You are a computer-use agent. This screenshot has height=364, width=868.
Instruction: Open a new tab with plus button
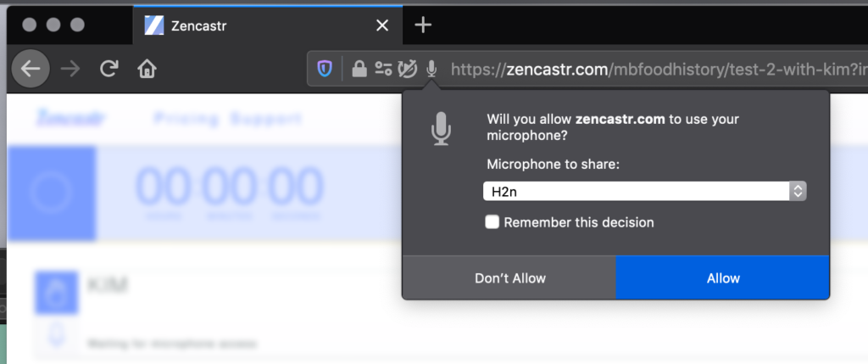[x=423, y=25]
